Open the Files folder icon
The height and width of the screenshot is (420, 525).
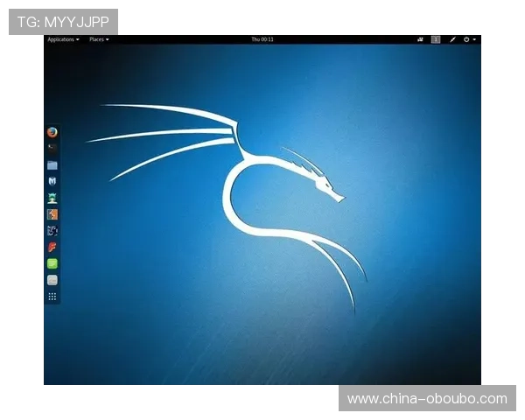tap(52, 164)
